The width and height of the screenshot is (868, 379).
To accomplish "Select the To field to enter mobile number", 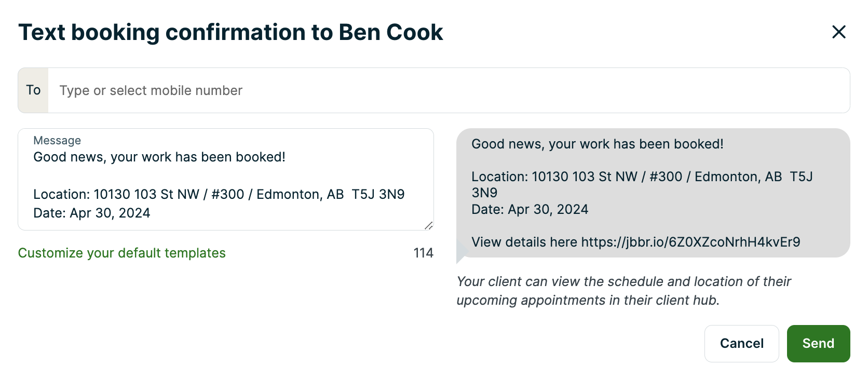I will pyautogui.click(x=260, y=90).
